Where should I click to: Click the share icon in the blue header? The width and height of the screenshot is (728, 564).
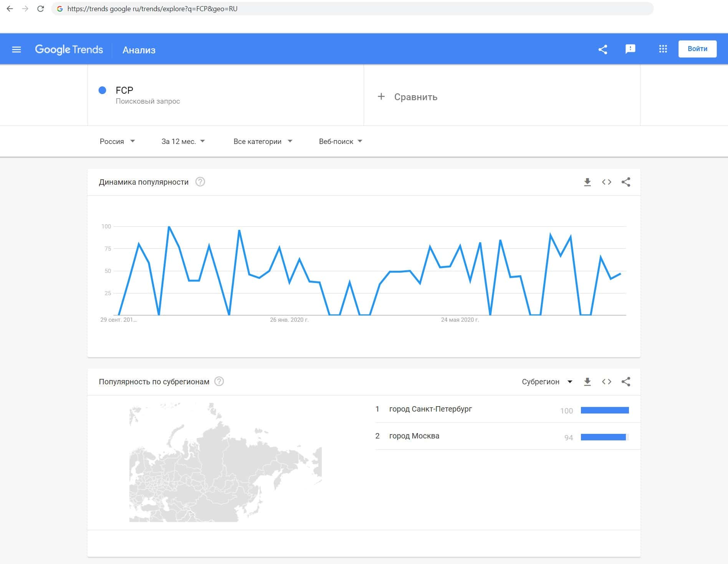tap(603, 49)
